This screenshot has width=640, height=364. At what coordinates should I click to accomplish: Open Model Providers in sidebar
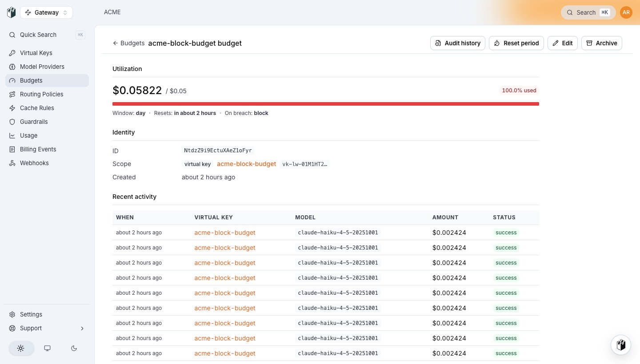coord(47,67)
